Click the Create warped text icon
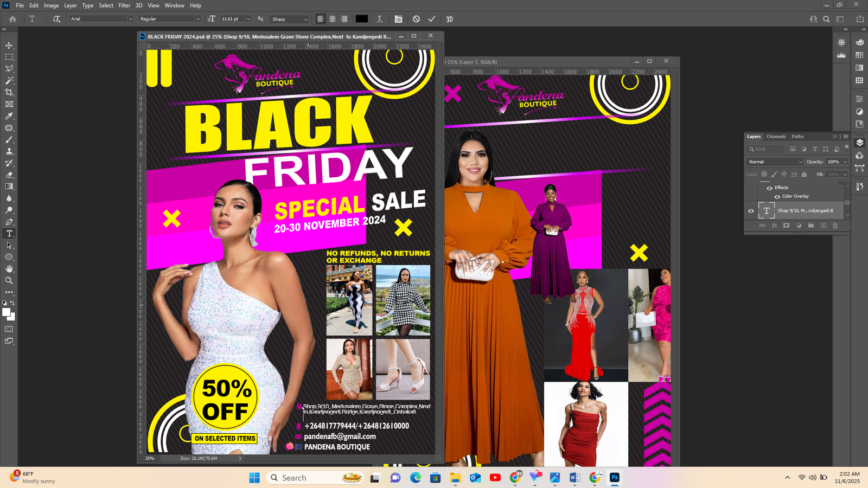The image size is (868, 488). [x=380, y=19]
